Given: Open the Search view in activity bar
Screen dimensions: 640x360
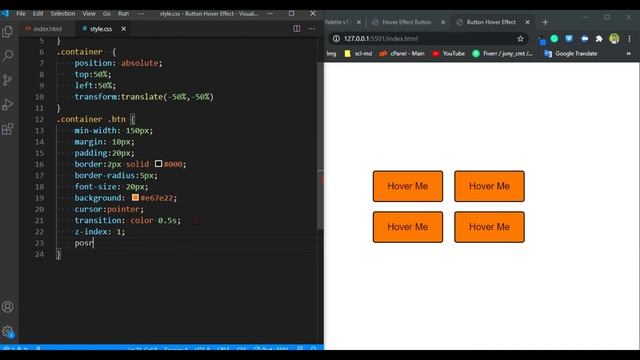Looking at the screenshot, I should tap(7, 56).
